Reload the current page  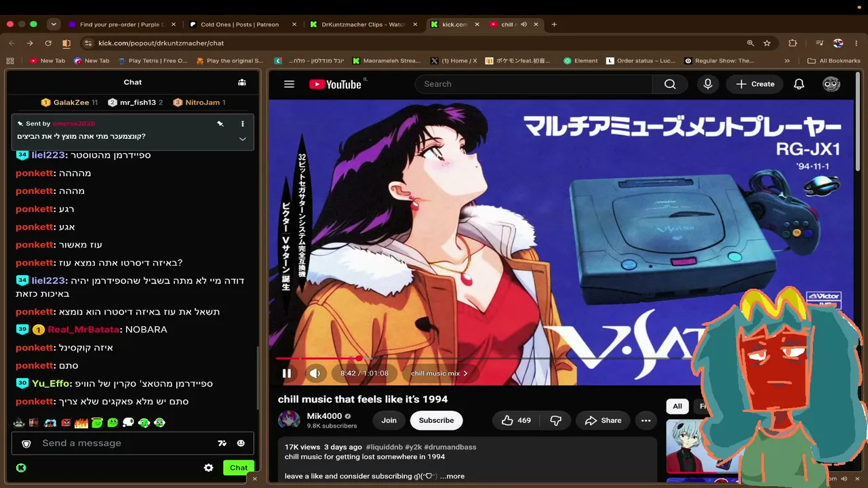48,43
